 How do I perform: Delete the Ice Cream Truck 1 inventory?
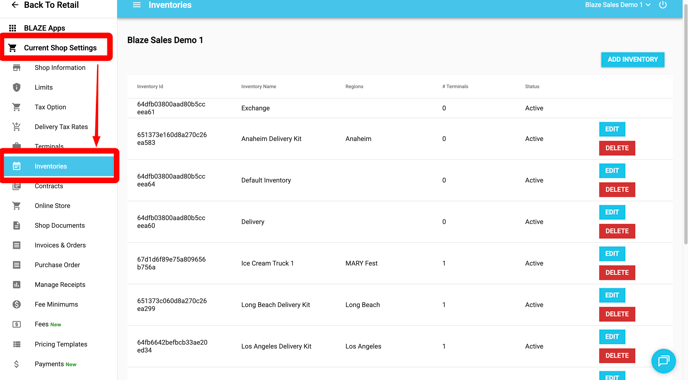617,272
